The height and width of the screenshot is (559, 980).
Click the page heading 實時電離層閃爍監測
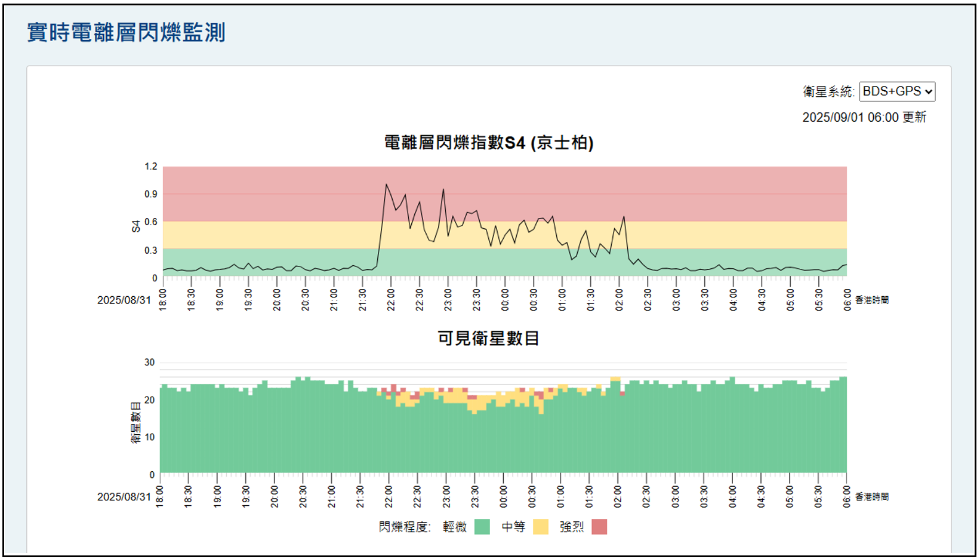[126, 32]
